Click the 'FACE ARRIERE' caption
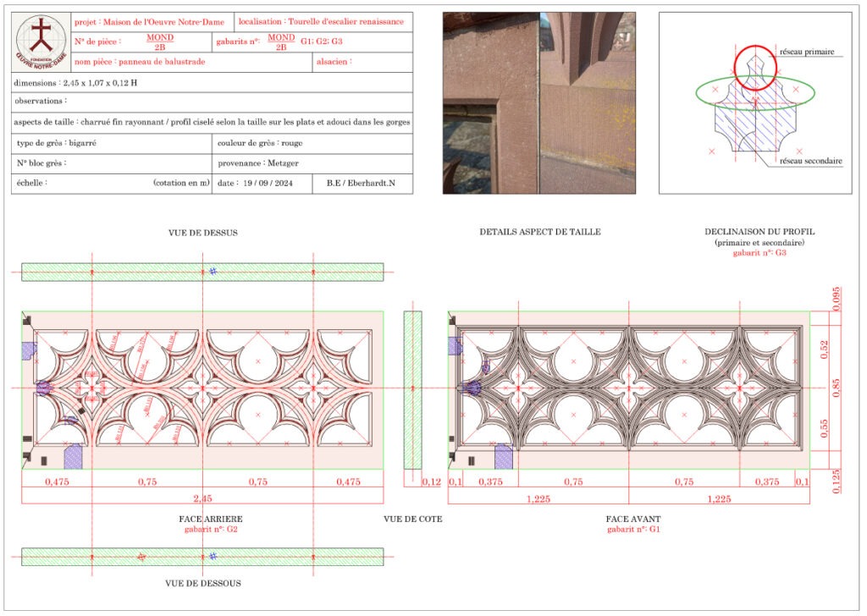This screenshot has width=867, height=616. [211, 520]
